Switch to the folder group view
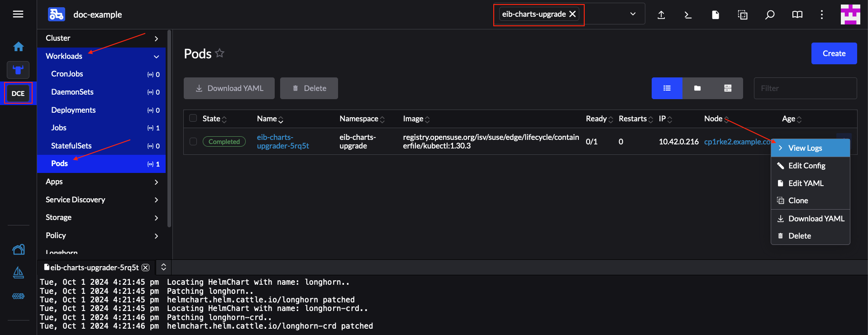Screen dimensions: 868x335 click(697, 88)
